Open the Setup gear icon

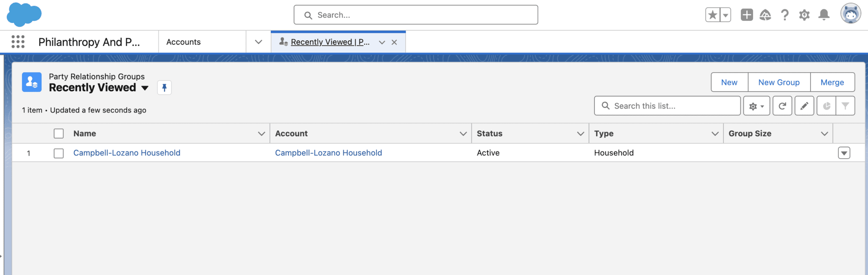click(x=804, y=15)
